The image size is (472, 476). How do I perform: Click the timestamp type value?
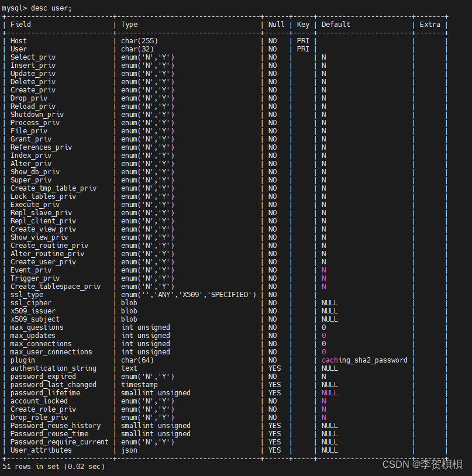[x=140, y=385]
